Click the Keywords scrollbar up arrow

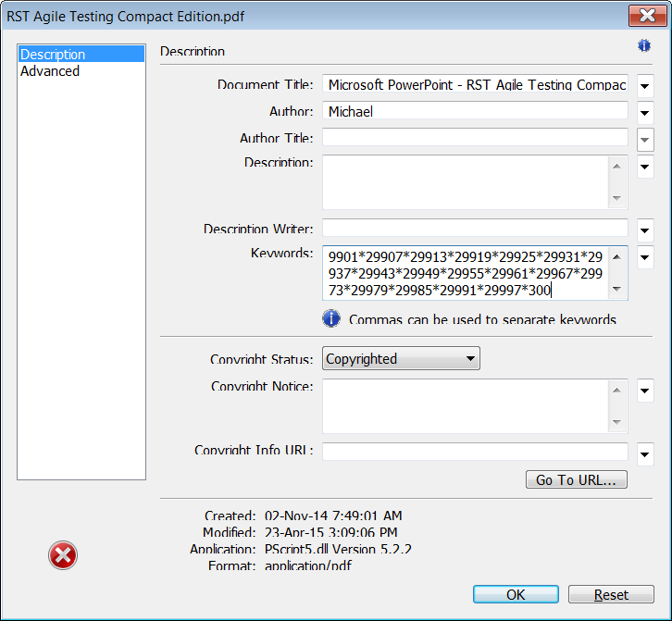[x=616, y=256]
